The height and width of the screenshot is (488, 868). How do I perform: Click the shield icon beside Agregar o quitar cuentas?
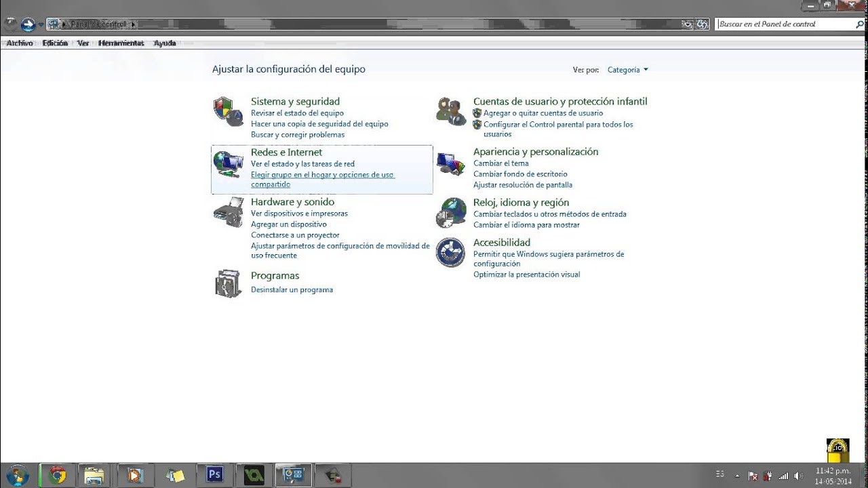pos(477,113)
